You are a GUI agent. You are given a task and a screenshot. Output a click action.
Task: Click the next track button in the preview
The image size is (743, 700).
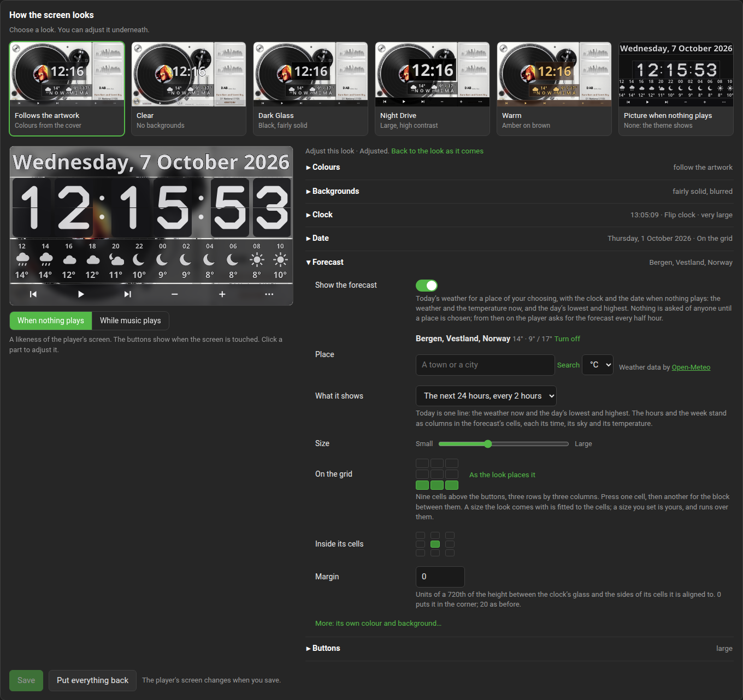coord(128,294)
